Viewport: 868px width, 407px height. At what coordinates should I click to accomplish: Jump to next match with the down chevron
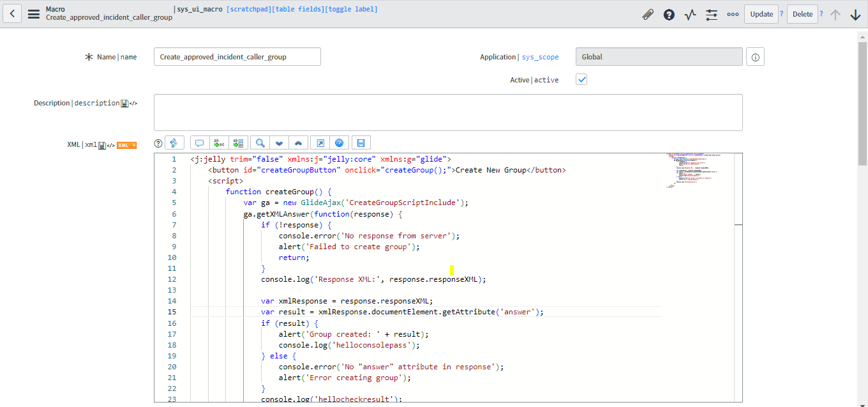coord(279,142)
